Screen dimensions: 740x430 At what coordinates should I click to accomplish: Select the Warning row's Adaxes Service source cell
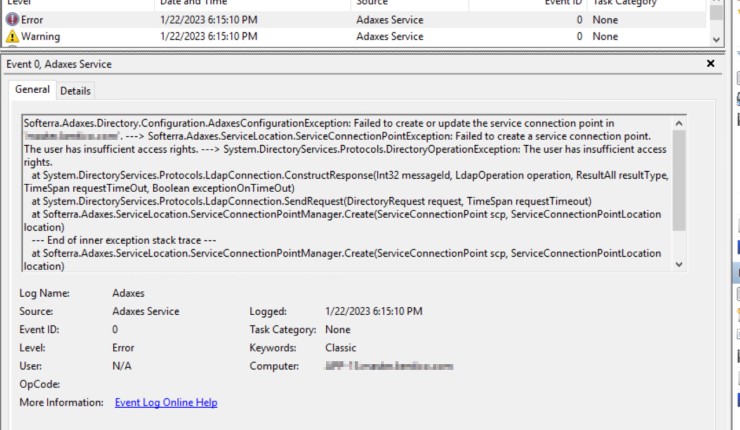389,37
